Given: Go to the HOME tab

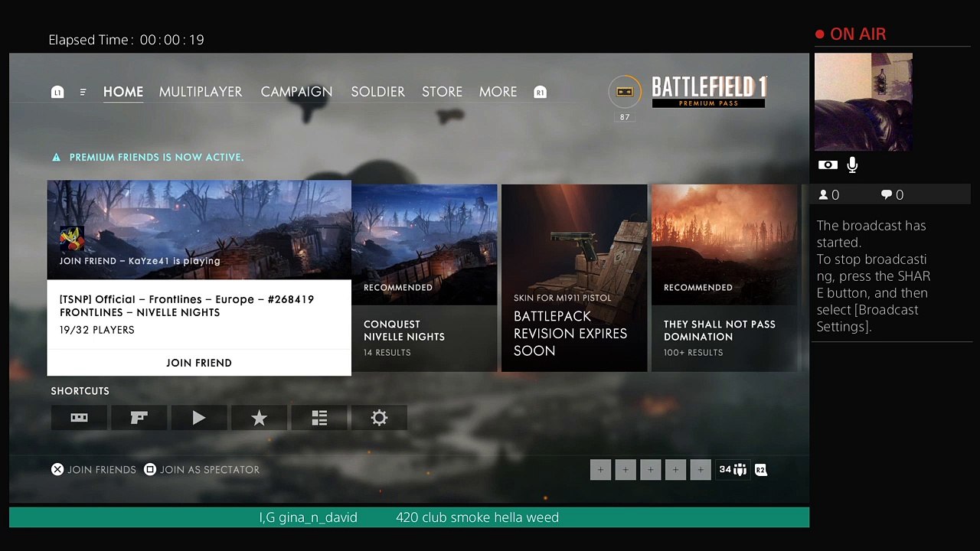Looking at the screenshot, I should tap(123, 92).
